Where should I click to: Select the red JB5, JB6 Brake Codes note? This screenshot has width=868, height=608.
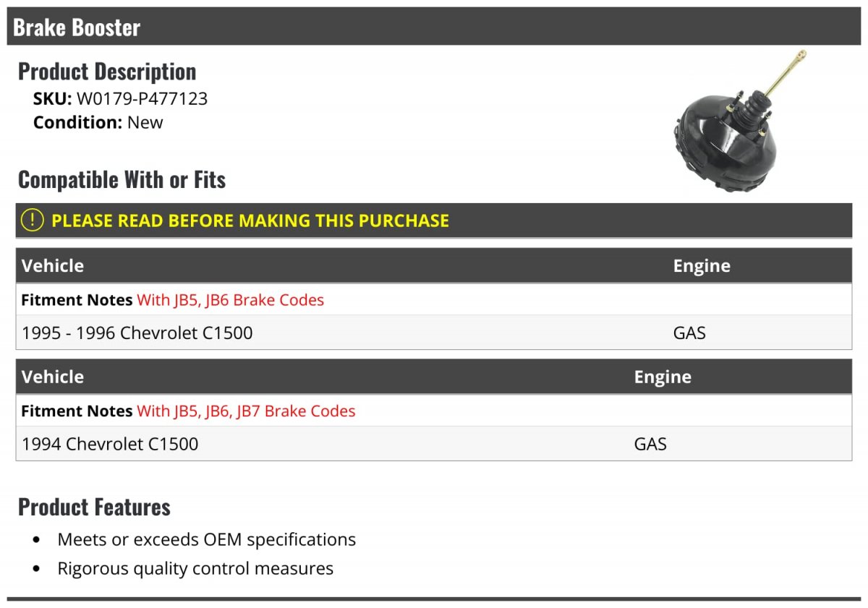click(x=230, y=299)
